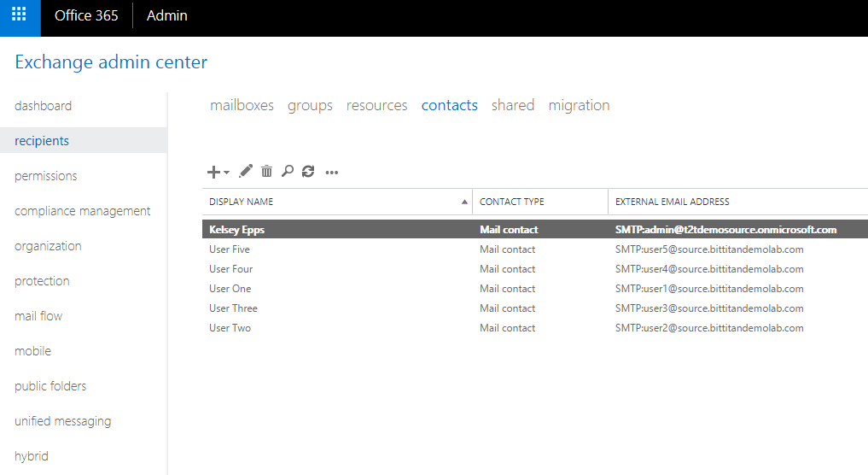This screenshot has height=475, width=868.
Task: Click the search magnifier icon
Action: click(288, 171)
